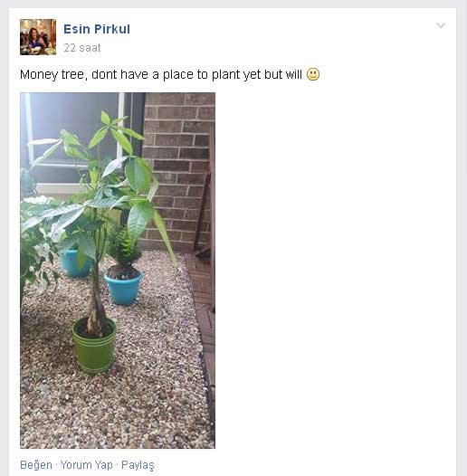467x476 pixels.
Task: Open comment box via Yorum Yap
Action: [x=87, y=465]
